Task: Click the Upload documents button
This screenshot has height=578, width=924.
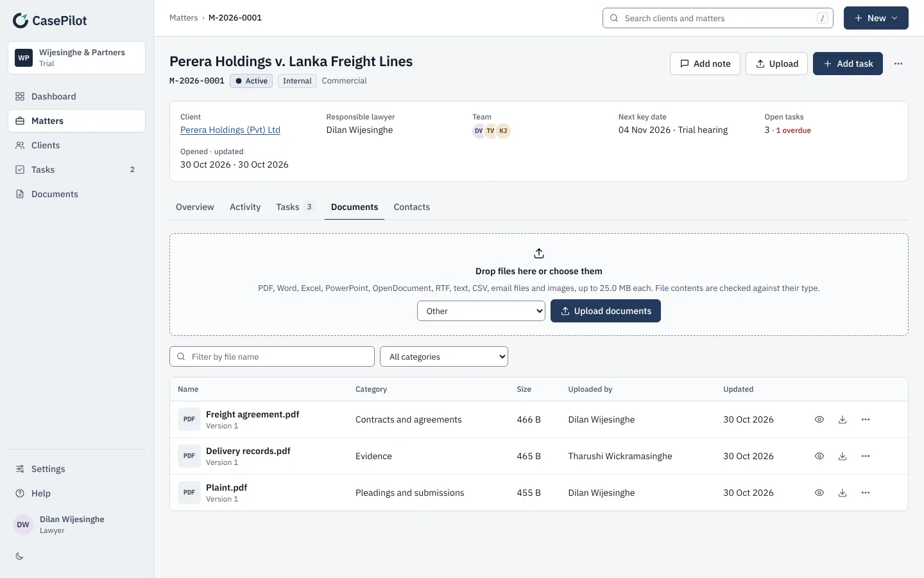Action: pos(606,311)
